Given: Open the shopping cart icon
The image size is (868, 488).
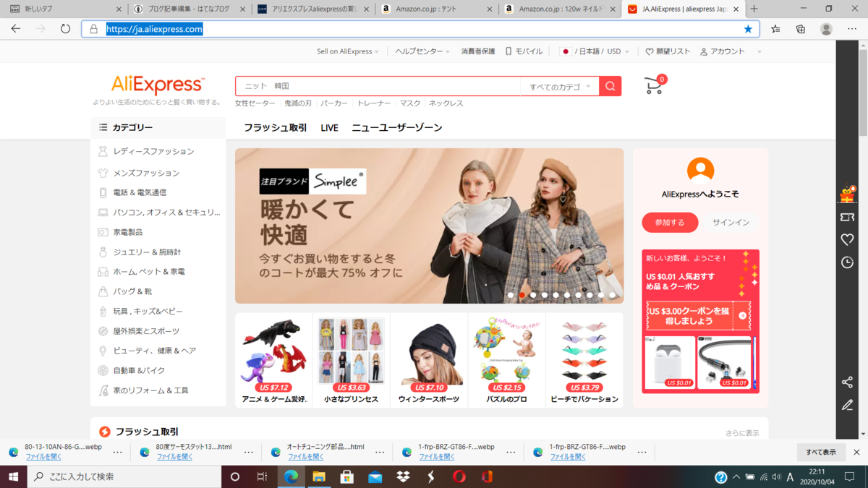Looking at the screenshot, I should point(654,85).
